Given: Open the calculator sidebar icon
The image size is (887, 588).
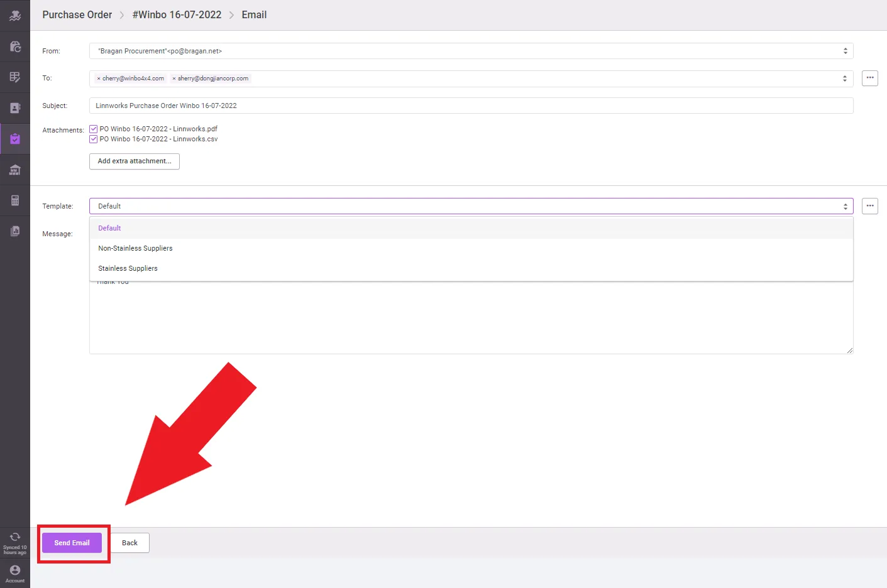Looking at the screenshot, I should (15, 200).
